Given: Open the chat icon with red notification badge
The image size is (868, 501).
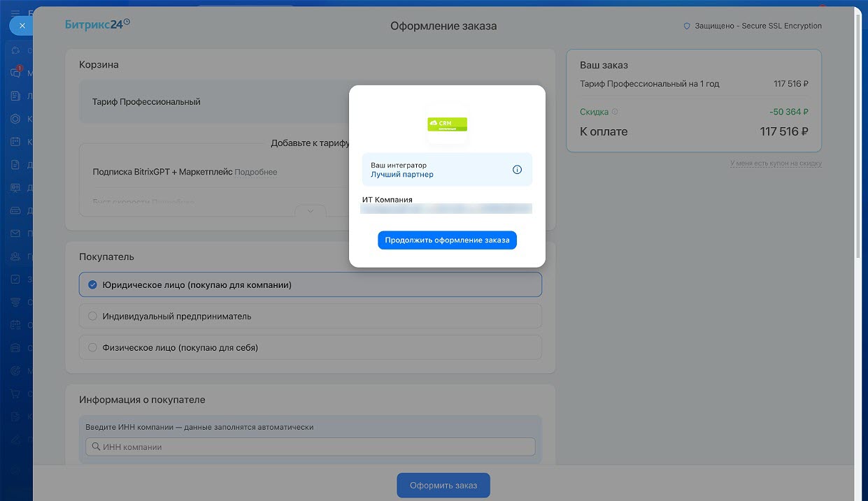Looking at the screenshot, I should tap(15, 72).
